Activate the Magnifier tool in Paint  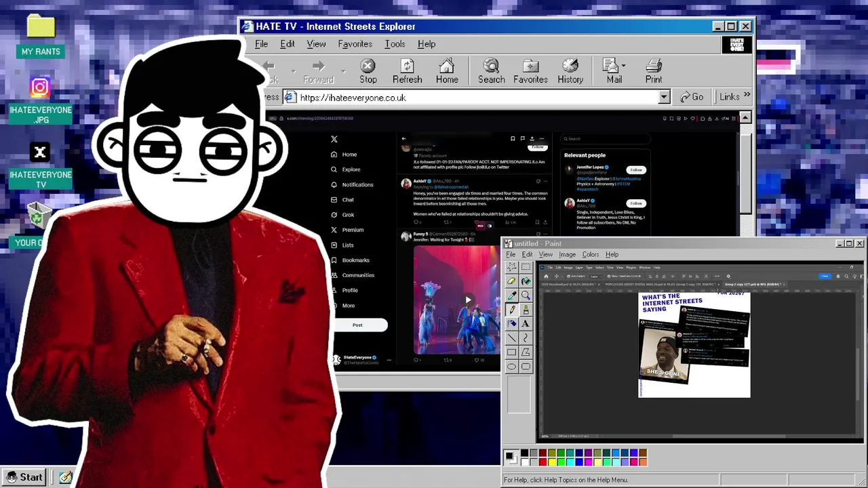click(526, 296)
